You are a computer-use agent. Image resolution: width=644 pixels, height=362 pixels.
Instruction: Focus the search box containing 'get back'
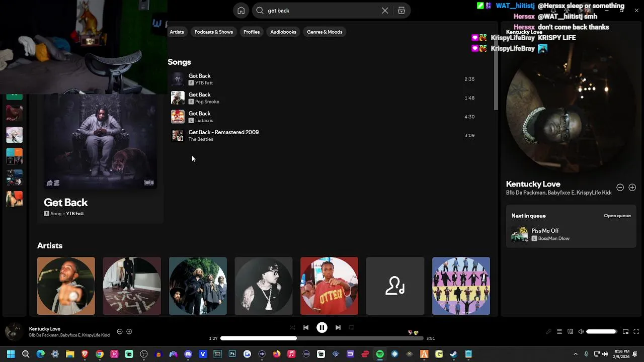322,11
